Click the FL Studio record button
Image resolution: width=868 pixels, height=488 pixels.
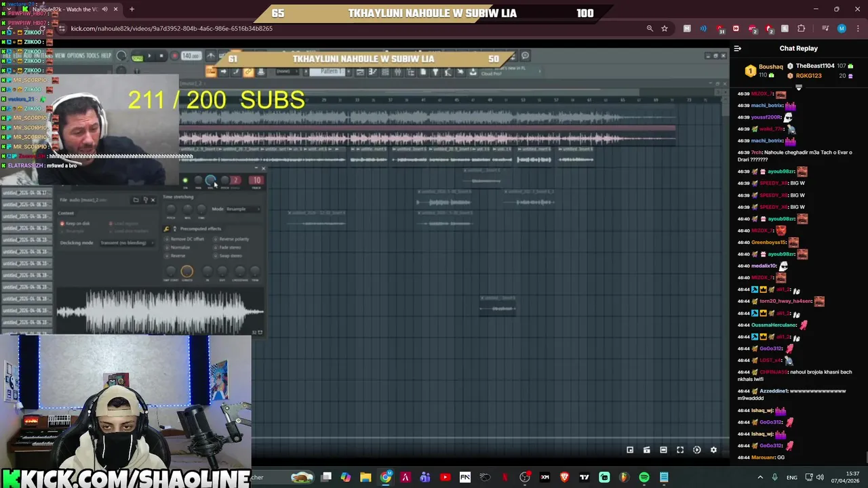pos(174,56)
